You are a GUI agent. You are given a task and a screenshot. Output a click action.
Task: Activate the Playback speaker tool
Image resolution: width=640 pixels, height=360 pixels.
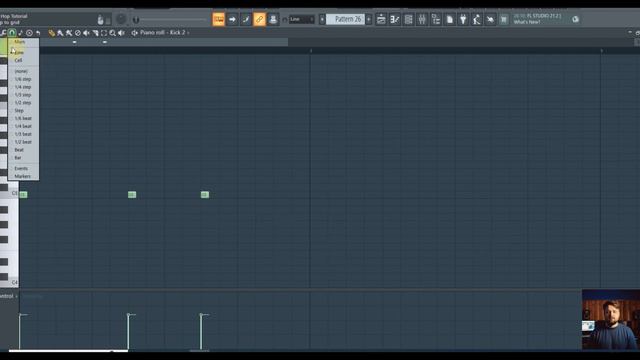tap(121, 33)
